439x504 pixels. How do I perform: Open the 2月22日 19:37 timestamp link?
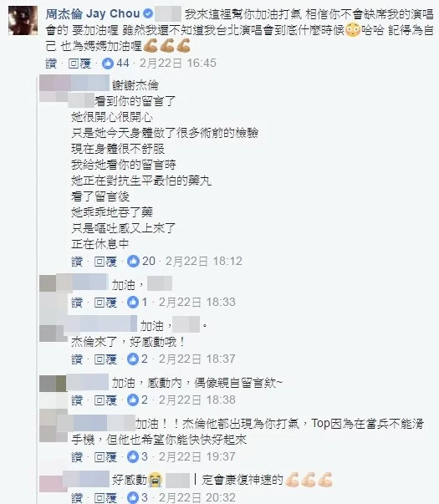click(197, 456)
